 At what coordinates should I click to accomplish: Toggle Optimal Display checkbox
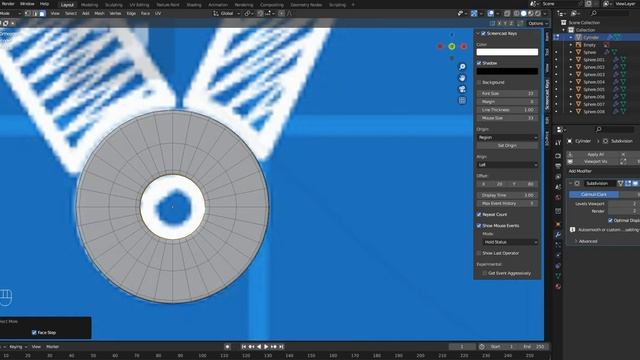[x=610, y=220]
